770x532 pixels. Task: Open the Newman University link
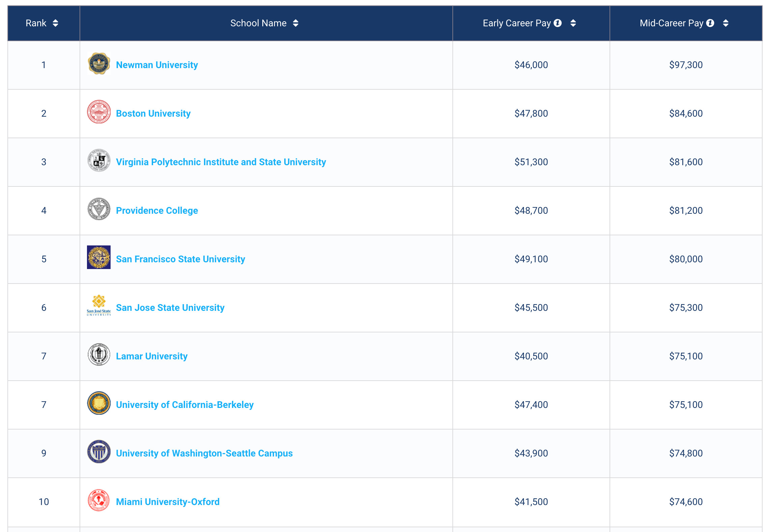(x=157, y=65)
